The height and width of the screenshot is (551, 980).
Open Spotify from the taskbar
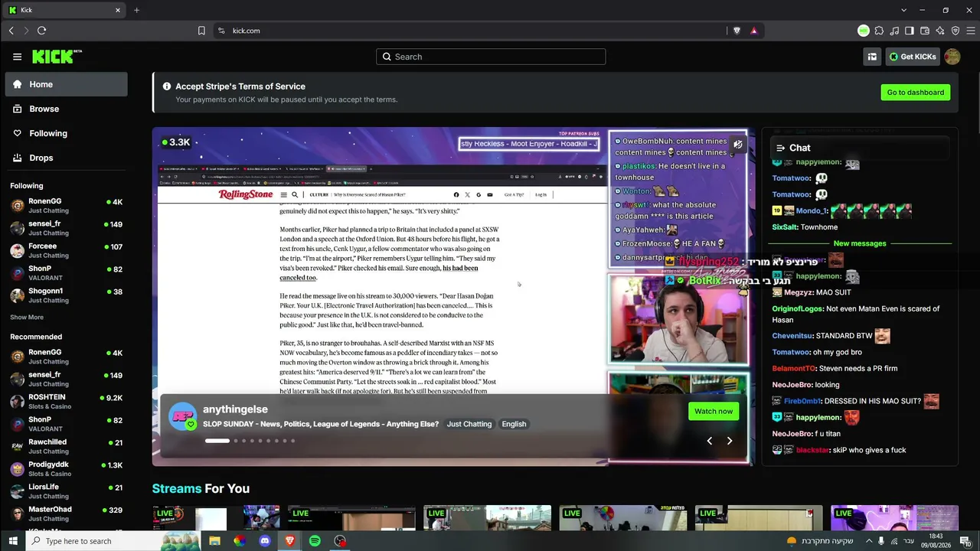(x=315, y=541)
